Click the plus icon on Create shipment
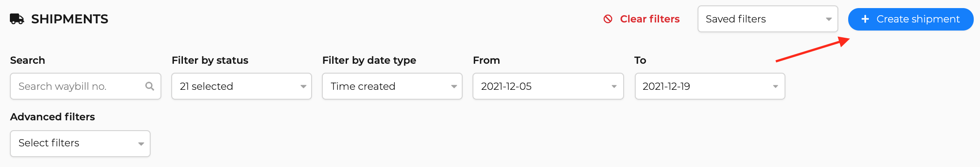The image size is (980, 167). [865, 19]
